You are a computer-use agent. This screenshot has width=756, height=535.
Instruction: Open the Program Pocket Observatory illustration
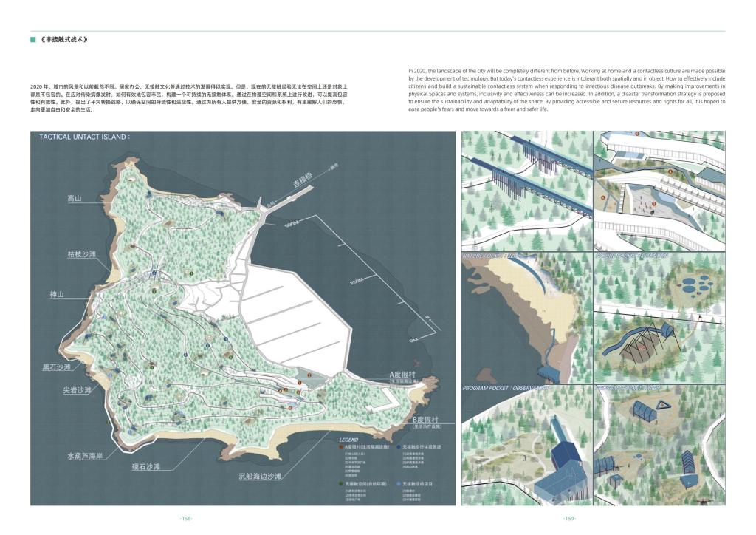tap(525, 446)
